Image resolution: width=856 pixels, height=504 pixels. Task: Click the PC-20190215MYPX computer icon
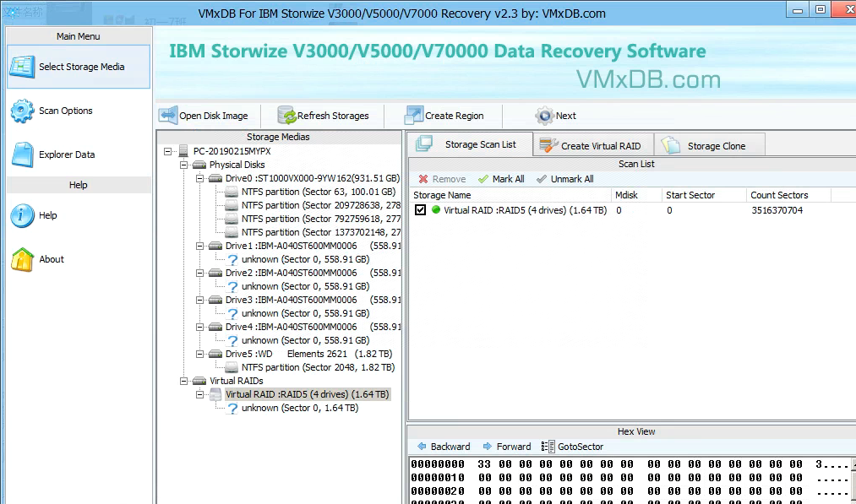pyautogui.click(x=183, y=151)
